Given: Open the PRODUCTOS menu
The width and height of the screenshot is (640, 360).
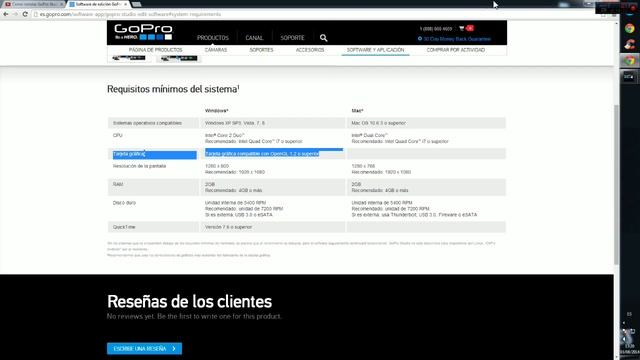Looking at the screenshot, I should (213, 38).
